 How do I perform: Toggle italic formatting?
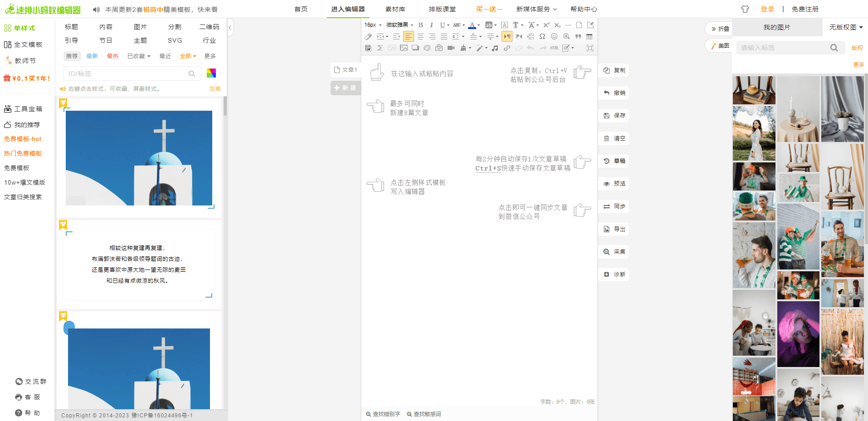pos(431,25)
